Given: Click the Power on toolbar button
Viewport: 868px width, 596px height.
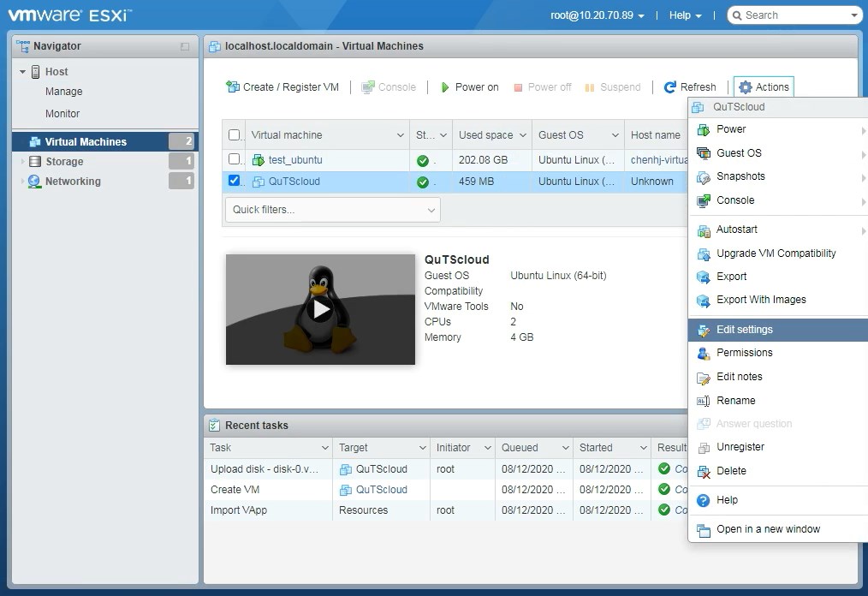Looking at the screenshot, I should (x=470, y=87).
